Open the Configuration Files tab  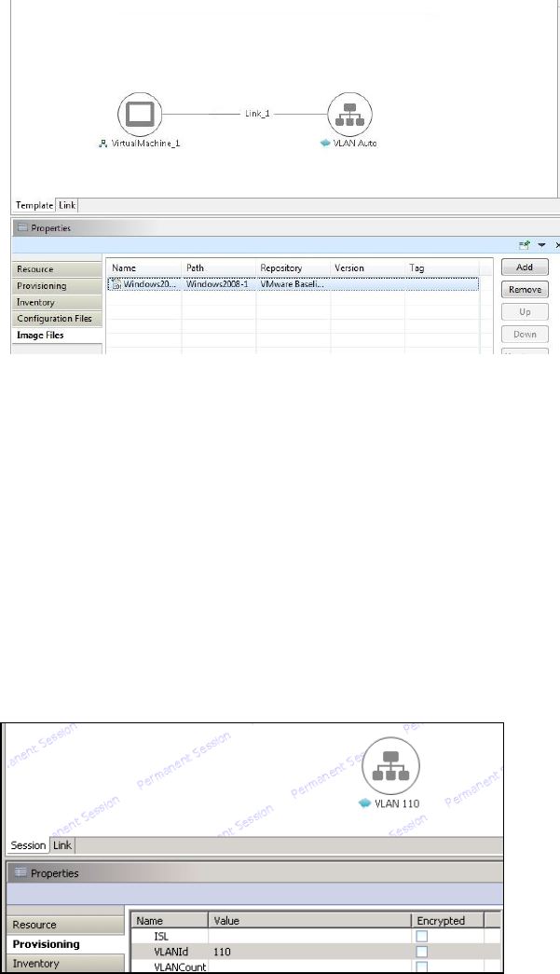pyautogui.click(x=57, y=318)
